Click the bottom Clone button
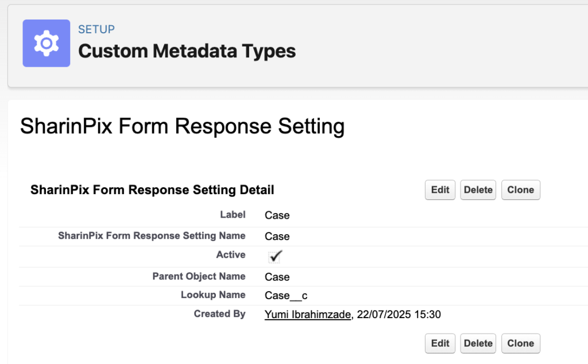Screen dimensions: 588x364 coord(520,343)
